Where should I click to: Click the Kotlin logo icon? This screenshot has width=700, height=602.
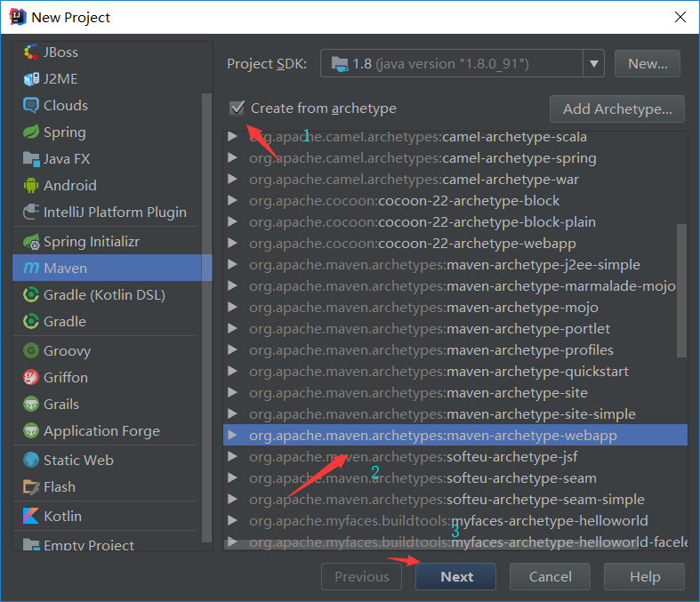pos(30,517)
